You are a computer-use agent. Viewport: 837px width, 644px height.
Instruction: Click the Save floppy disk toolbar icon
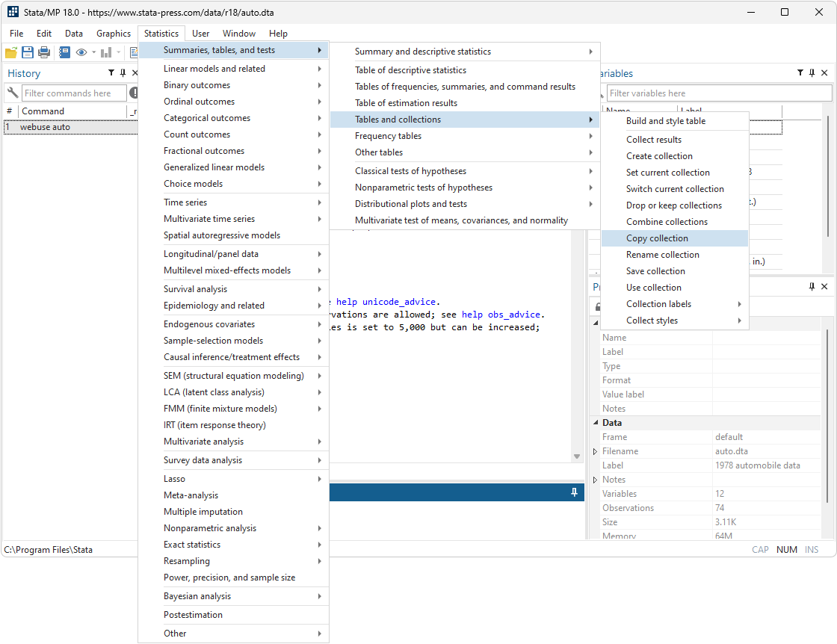tap(27, 52)
